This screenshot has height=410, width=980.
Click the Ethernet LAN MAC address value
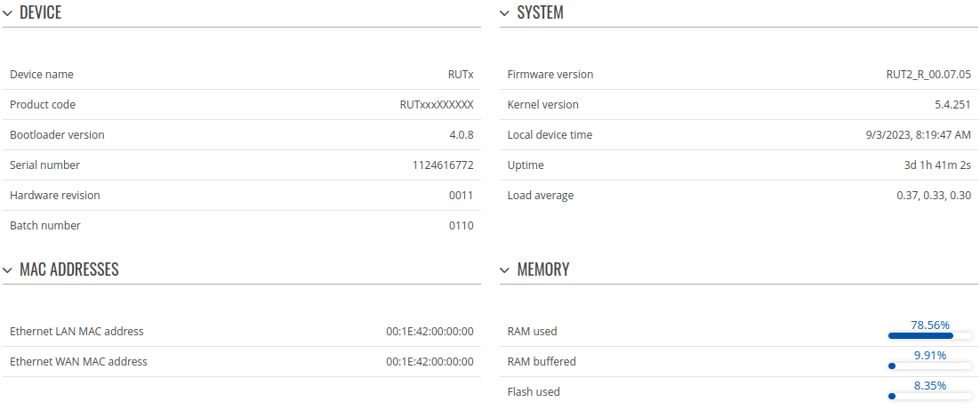click(430, 332)
